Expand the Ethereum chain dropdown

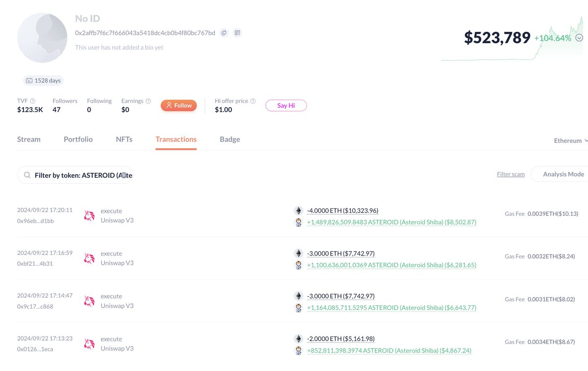(x=571, y=140)
